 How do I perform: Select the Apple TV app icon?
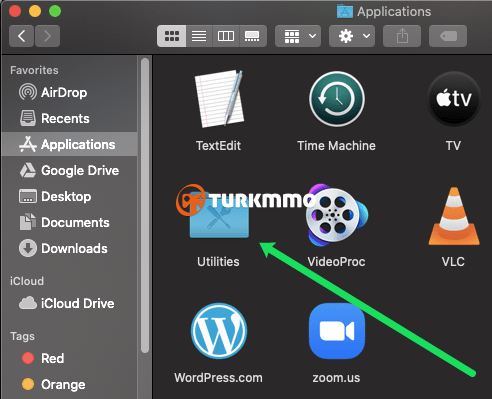click(454, 99)
